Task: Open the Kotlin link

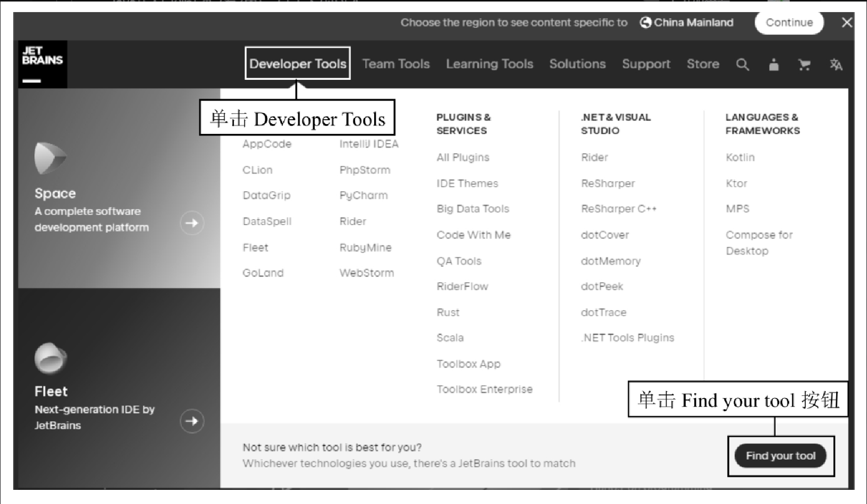Action: pyautogui.click(x=740, y=157)
